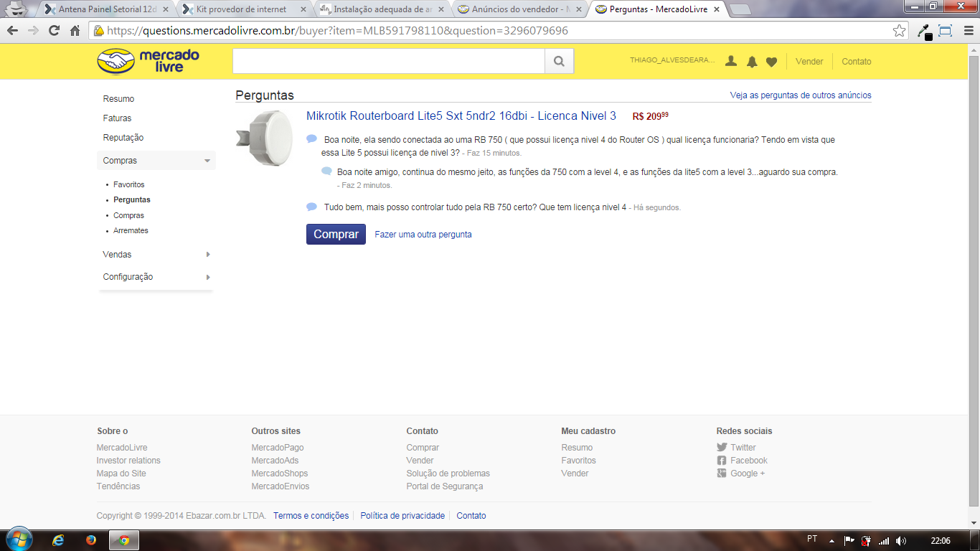Open the user profile icon
This screenshot has height=551, width=980.
[x=731, y=62]
